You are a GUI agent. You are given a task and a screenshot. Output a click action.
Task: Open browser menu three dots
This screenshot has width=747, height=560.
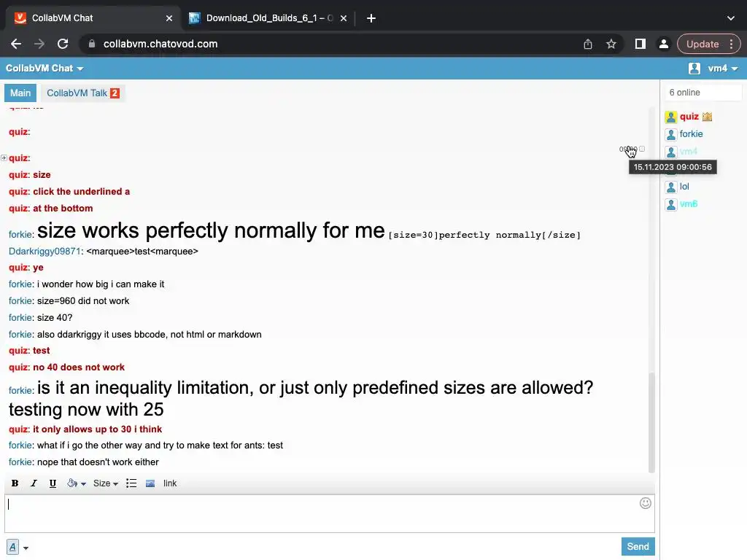point(731,44)
